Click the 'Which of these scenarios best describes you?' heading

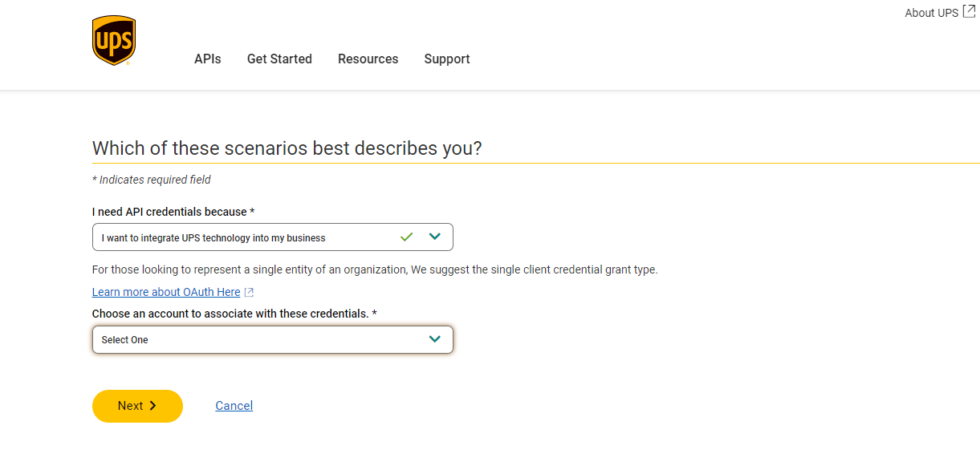pos(287,148)
